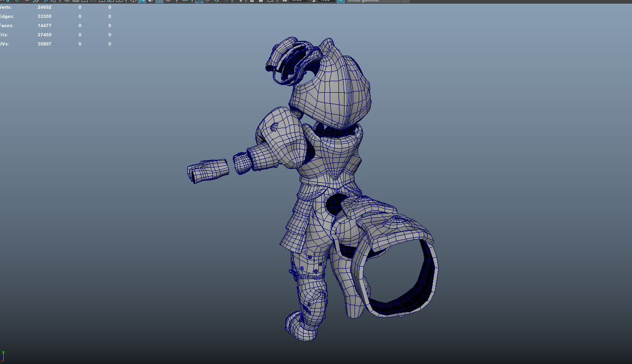Click the Edges label in the poly count HUD
Image resolution: width=632 pixels, height=364 pixels.
pyautogui.click(x=7, y=17)
